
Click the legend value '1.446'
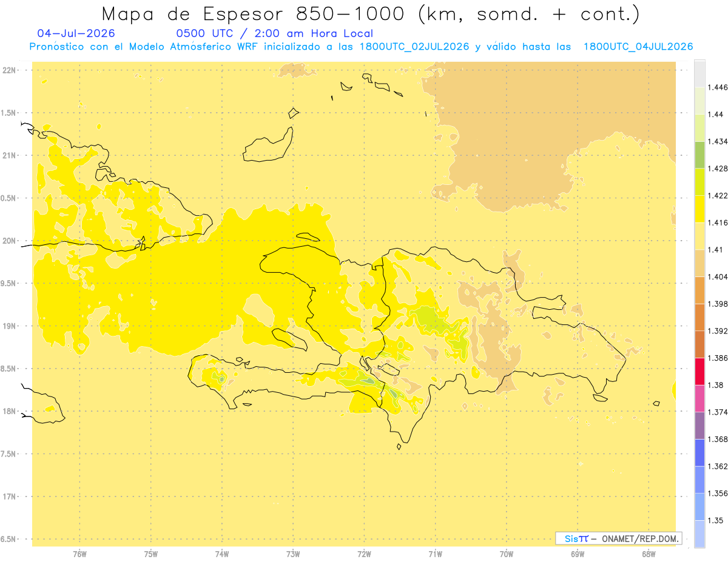point(718,87)
